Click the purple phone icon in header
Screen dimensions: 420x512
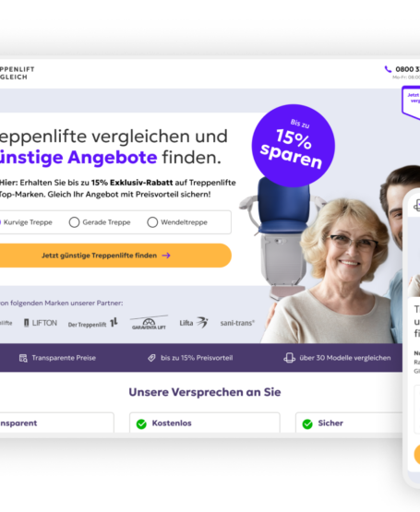(388, 69)
